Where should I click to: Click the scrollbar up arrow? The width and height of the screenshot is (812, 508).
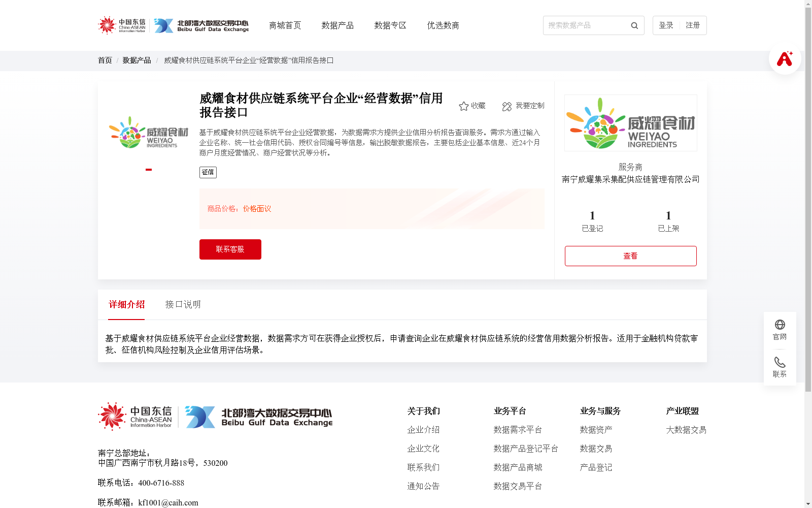coord(808,4)
